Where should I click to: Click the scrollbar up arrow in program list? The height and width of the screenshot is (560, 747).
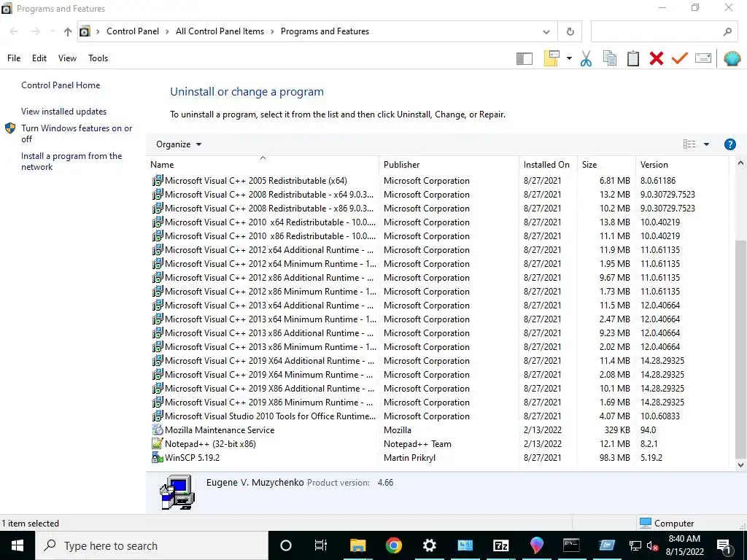pyautogui.click(x=740, y=163)
